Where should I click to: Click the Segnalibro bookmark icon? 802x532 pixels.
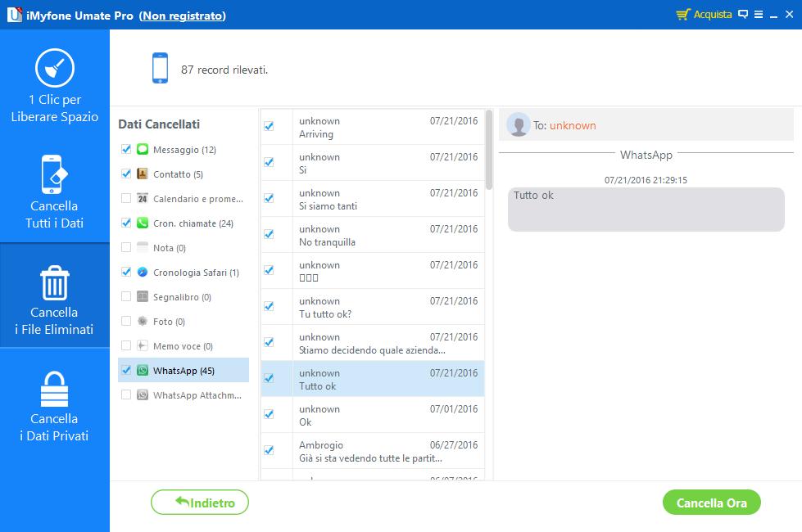tap(143, 296)
